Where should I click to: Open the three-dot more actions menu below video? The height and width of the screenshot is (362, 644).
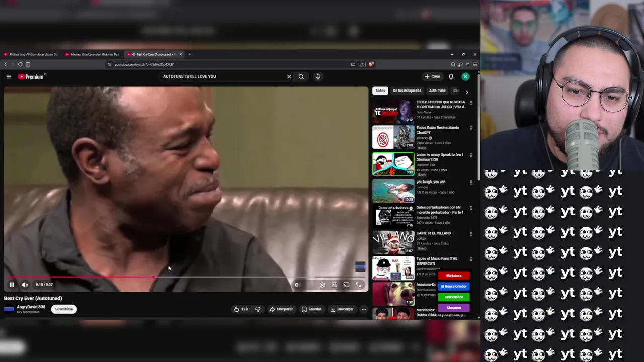tap(364, 309)
